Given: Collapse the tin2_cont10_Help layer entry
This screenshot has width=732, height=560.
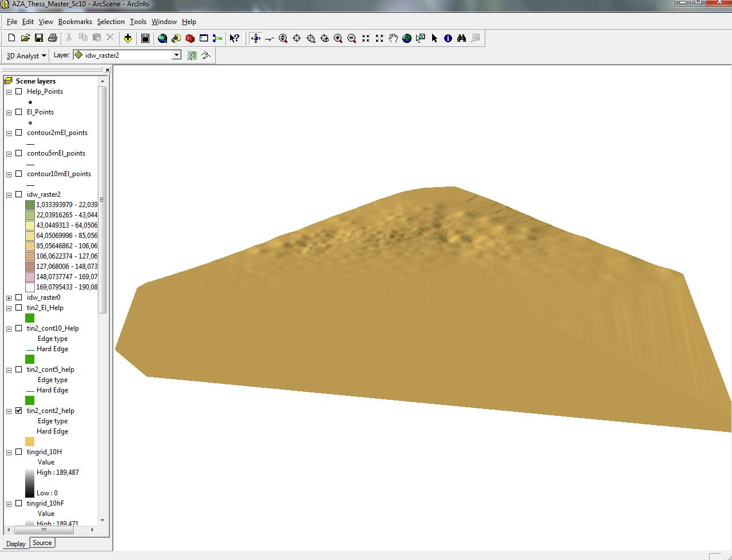Looking at the screenshot, I should 9,329.
